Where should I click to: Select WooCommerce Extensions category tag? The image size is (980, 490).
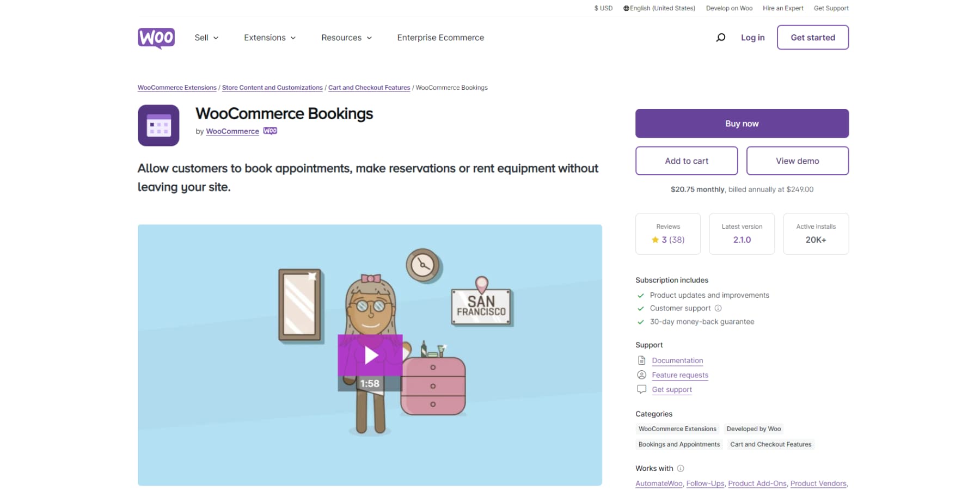(x=677, y=429)
